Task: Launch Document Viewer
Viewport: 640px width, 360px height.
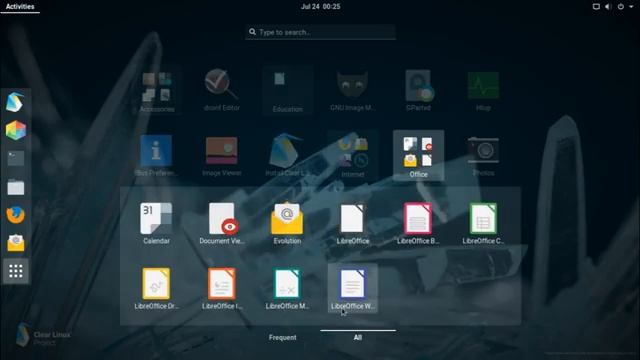Action: (222, 224)
